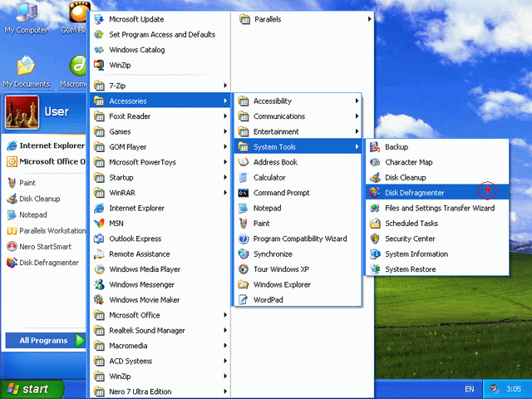Expand the Games submenu arrow

pyautogui.click(x=225, y=131)
